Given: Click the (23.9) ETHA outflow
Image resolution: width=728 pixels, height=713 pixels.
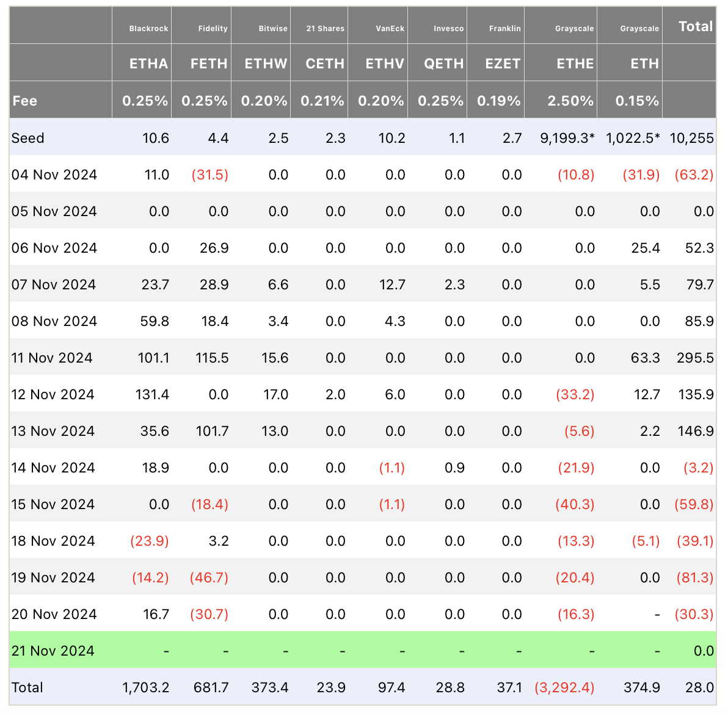Looking at the screenshot, I should pos(150,541).
